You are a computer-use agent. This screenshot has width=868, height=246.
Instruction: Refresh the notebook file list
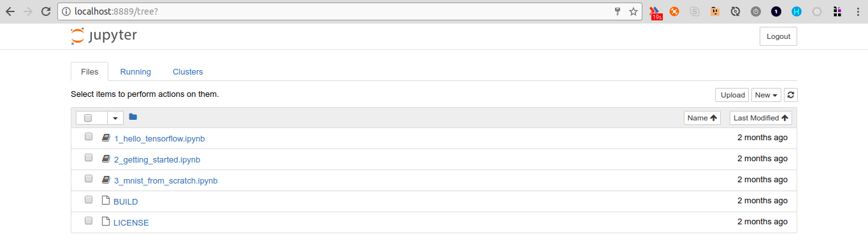[x=791, y=95]
